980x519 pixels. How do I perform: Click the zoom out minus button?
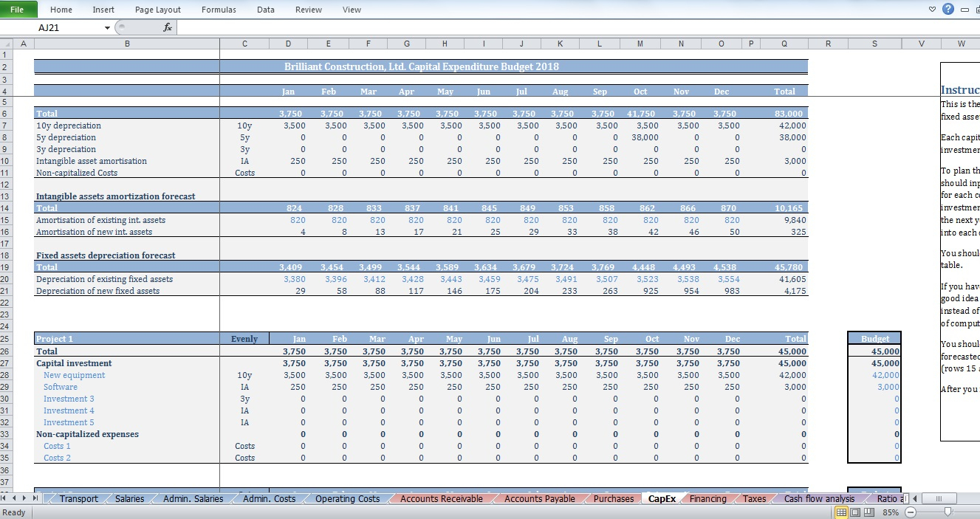909,512
